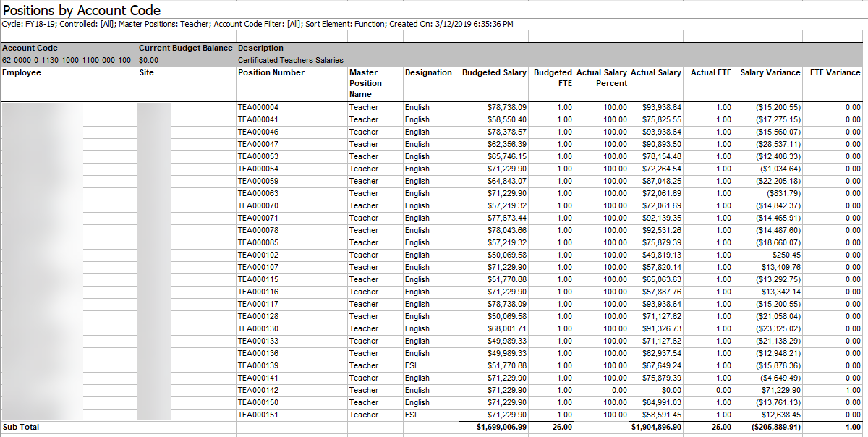The height and width of the screenshot is (437, 868).
Task: Click actual salary $49,819.13
Action: coord(661,255)
